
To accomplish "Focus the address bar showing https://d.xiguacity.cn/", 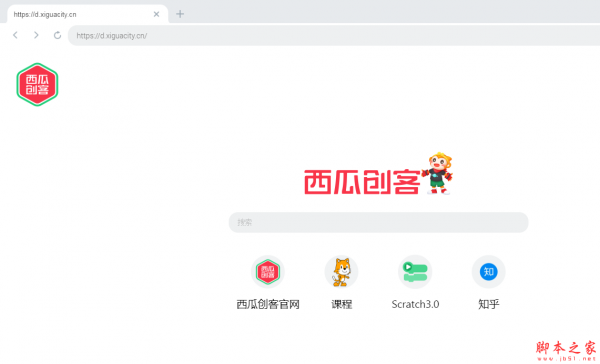I will (334, 36).
